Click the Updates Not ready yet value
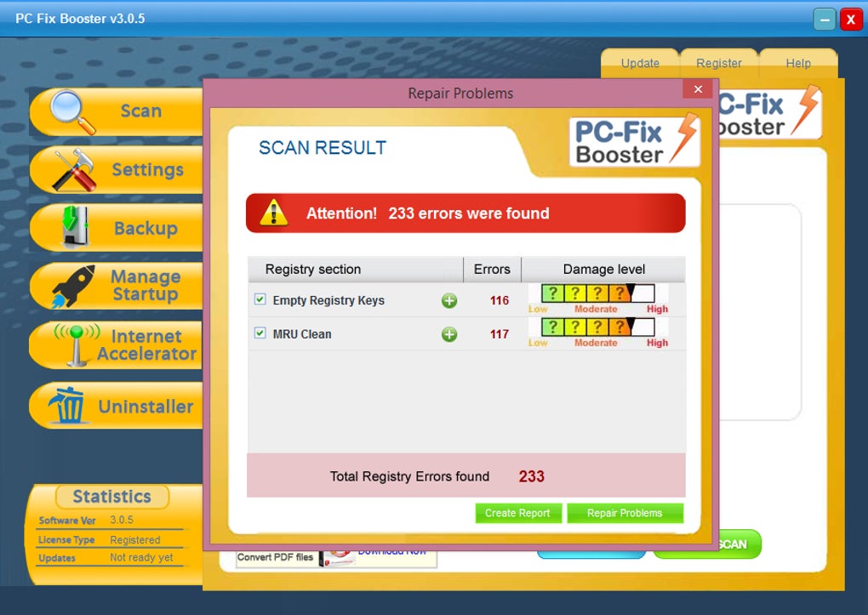 (x=142, y=557)
